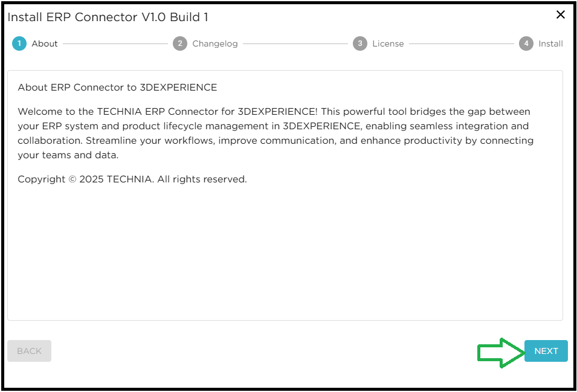Go to the Changelog step label
The height and width of the screenshot is (392, 577).
click(x=215, y=43)
